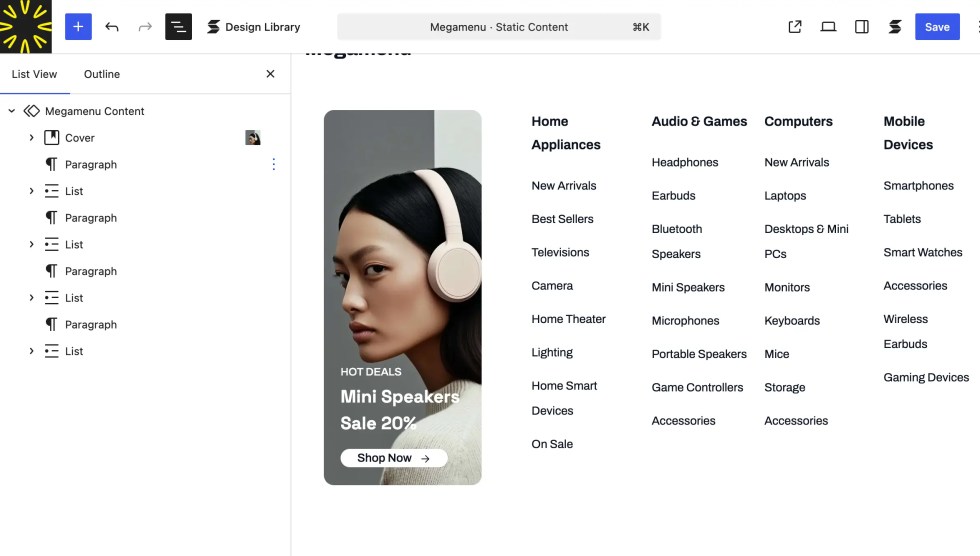This screenshot has height=556, width=980.
Task: Open the block inserter plus button
Action: pos(78,27)
